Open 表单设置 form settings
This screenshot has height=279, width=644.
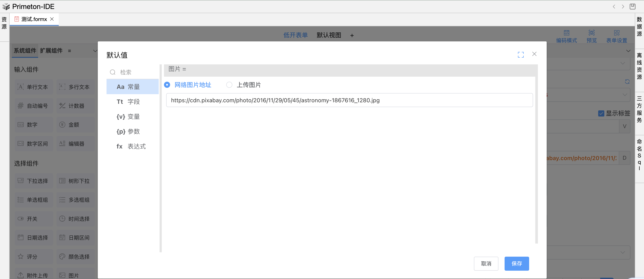(617, 36)
